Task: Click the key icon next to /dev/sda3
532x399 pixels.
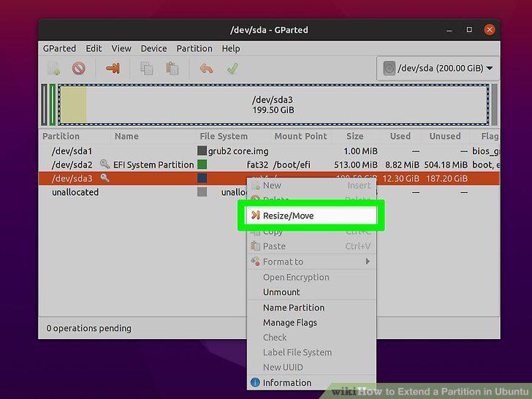Action: tap(104, 178)
